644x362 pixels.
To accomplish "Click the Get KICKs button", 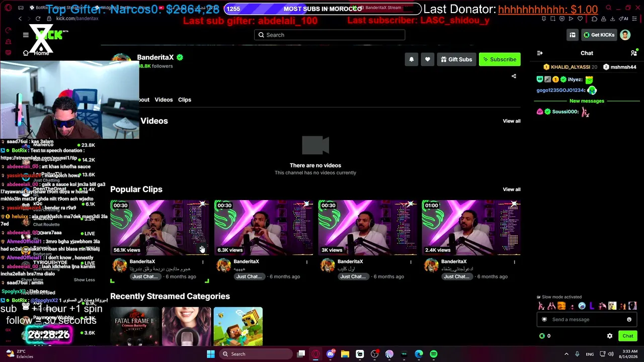I will pos(599,35).
